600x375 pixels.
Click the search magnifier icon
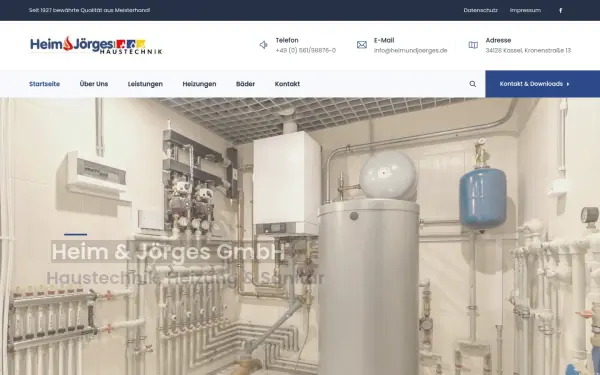point(473,84)
